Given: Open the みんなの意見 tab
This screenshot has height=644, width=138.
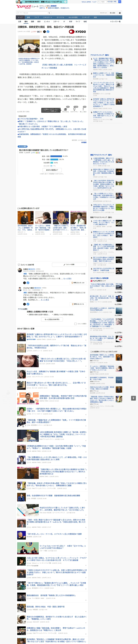Looking at the screenshot, I should click(x=73, y=17).
